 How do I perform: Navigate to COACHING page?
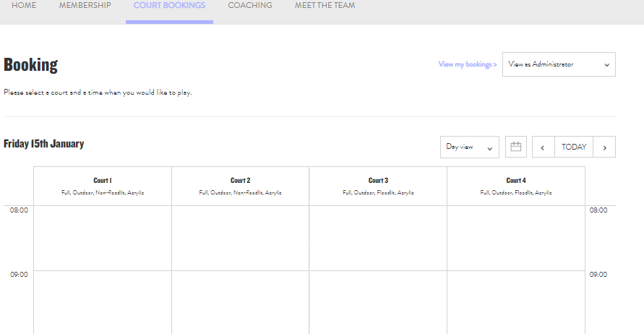(x=250, y=6)
